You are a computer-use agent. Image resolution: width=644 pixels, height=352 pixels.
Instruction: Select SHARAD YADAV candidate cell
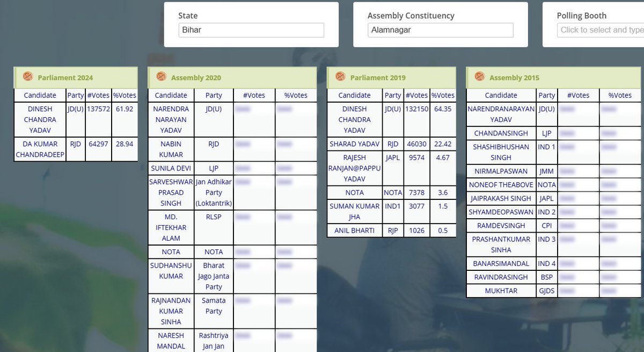355,144
